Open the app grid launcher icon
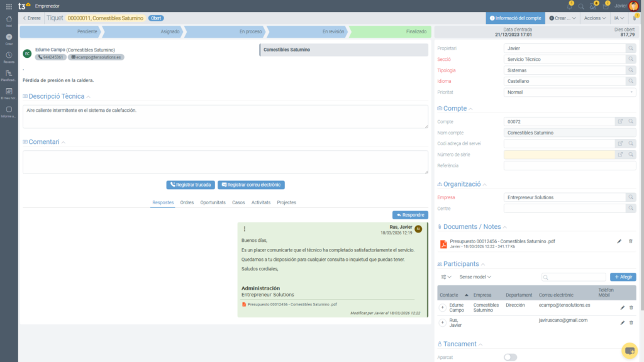This screenshot has height=362, width=644. click(8, 6)
